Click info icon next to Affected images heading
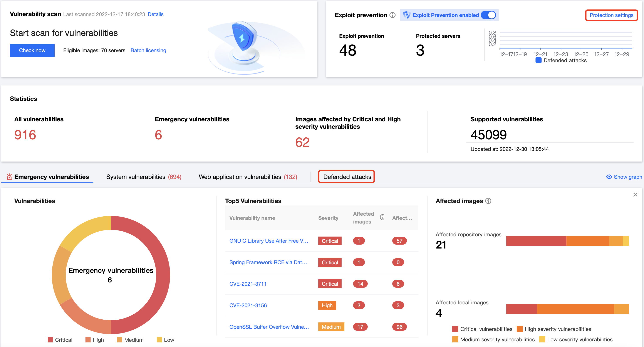This screenshot has width=644, height=347. pyautogui.click(x=488, y=201)
